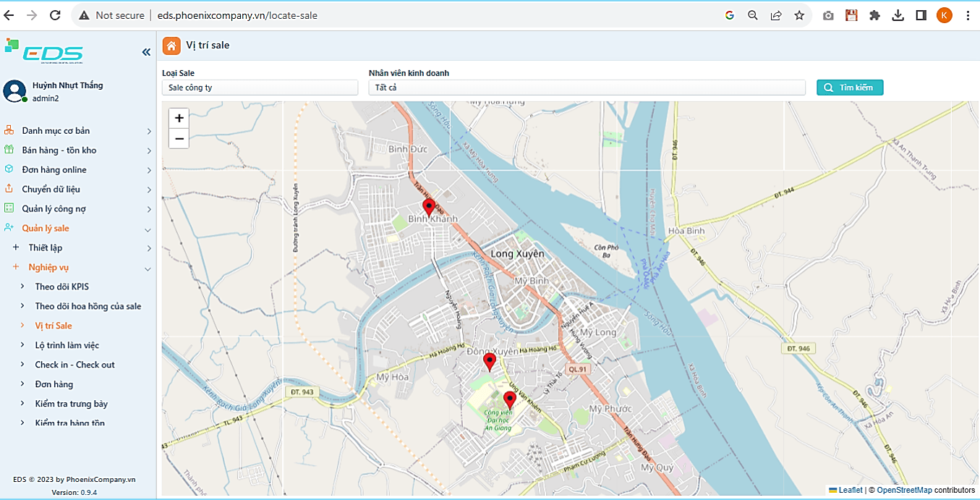Expand Bán hàng - tồn kho menu

(x=59, y=151)
